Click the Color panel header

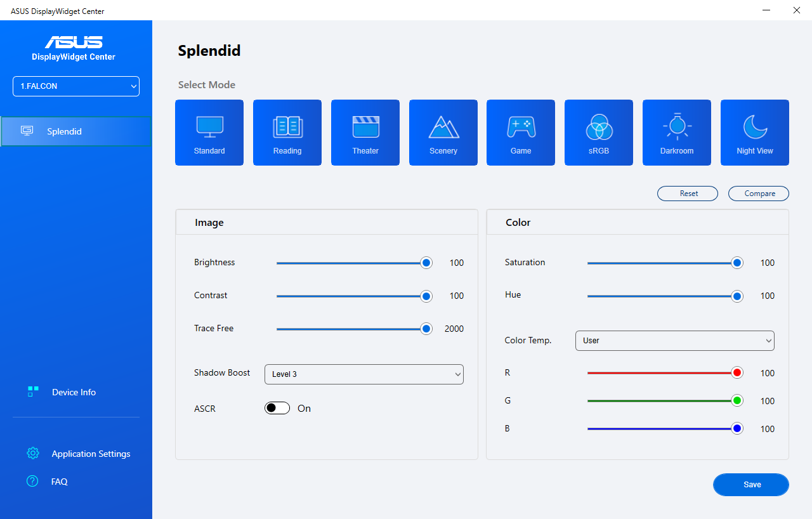[638, 223]
